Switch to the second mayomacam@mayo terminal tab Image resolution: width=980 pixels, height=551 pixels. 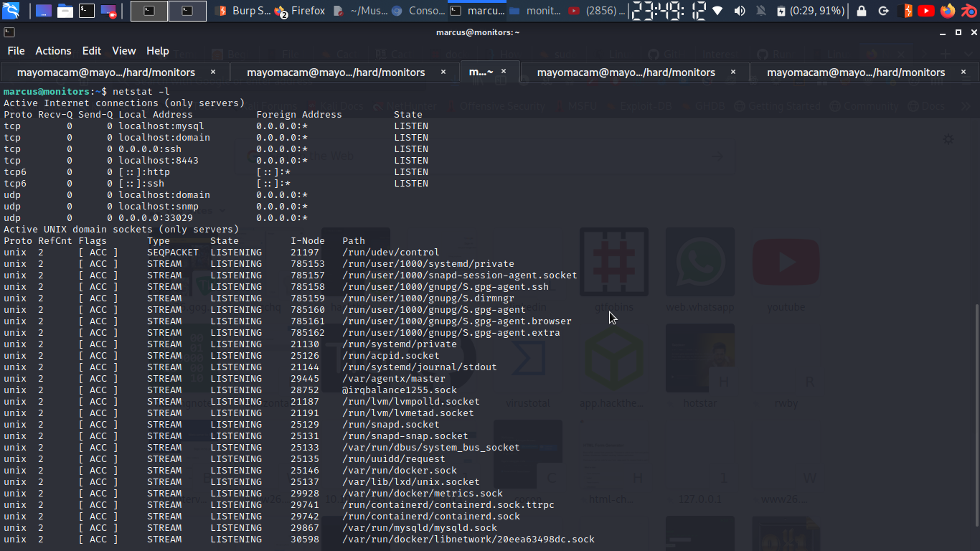point(345,72)
